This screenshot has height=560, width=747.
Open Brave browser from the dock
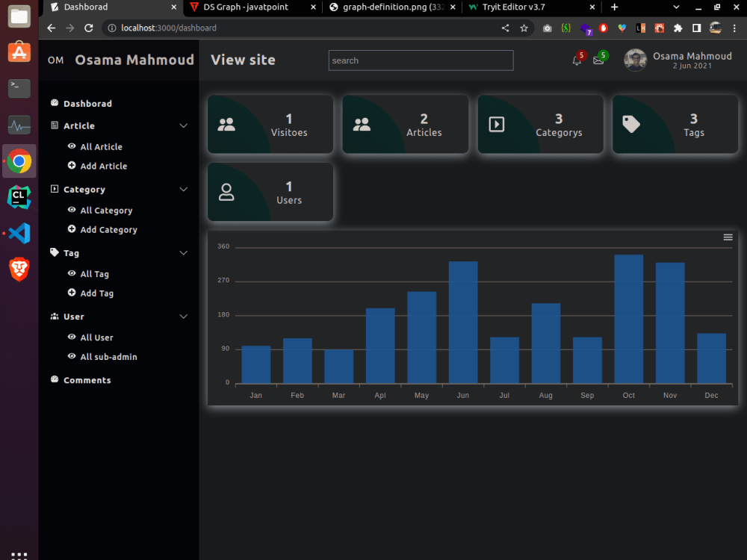tap(19, 270)
